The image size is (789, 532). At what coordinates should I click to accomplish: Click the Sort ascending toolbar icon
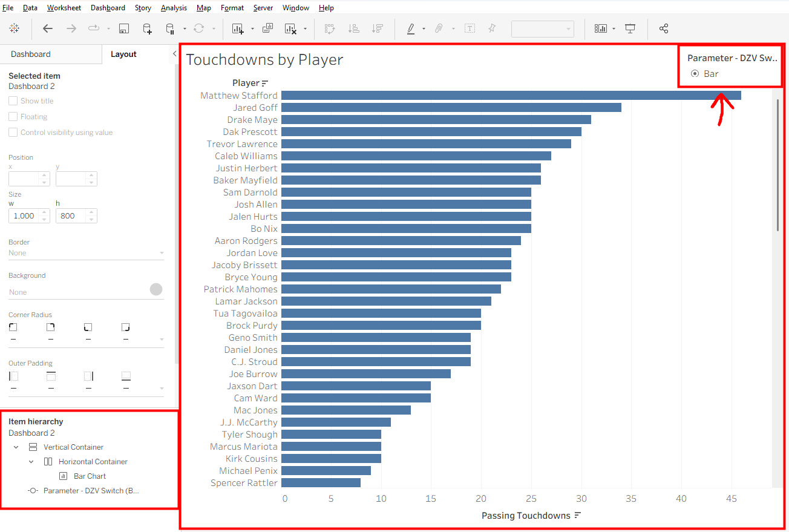pos(355,28)
